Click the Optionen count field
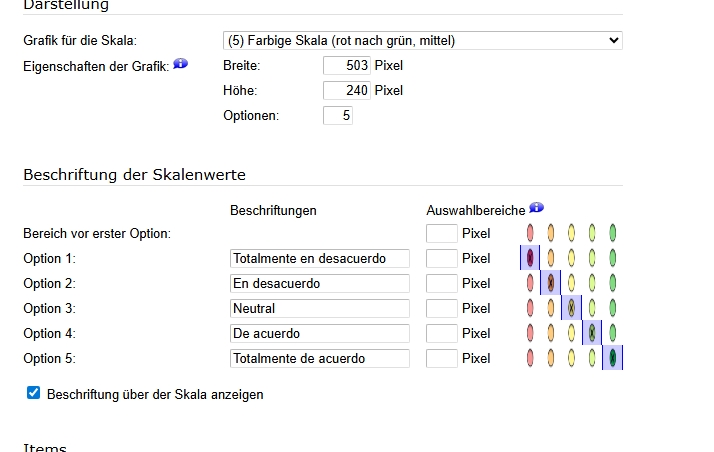 (x=338, y=116)
